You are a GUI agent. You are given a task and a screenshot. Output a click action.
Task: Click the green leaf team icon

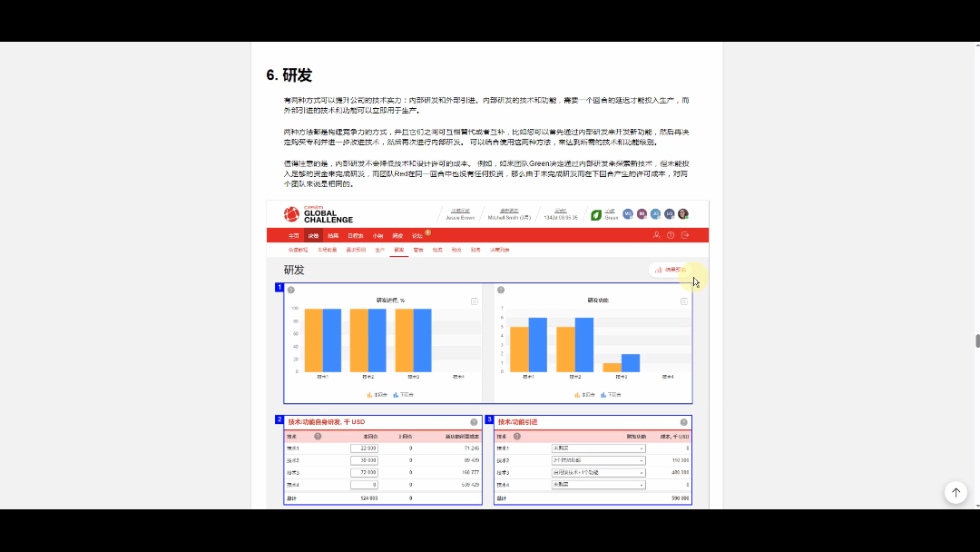[595, 215]
